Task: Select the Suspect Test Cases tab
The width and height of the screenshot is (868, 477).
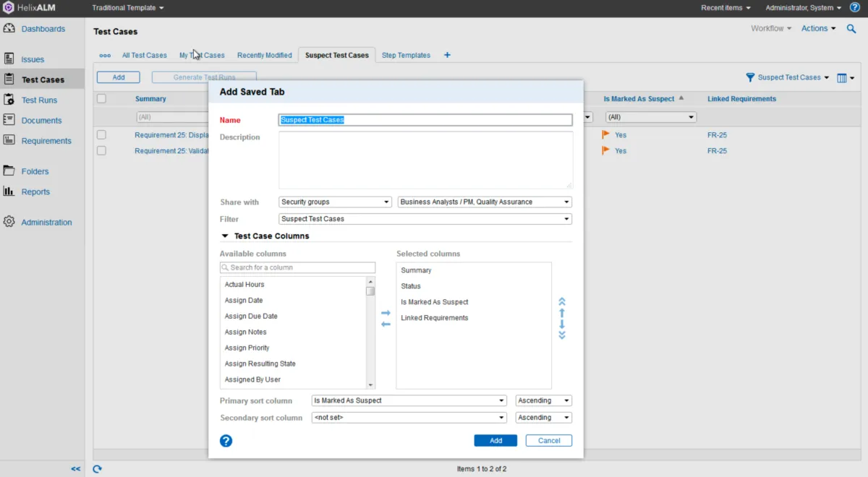Action: pos(337,55)
